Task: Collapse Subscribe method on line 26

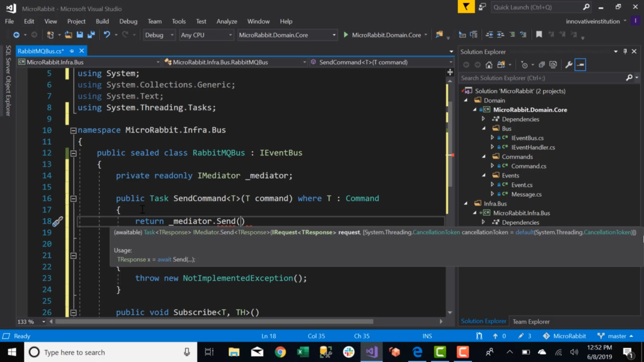Action: pyautogui.click(x=74, y=312)
